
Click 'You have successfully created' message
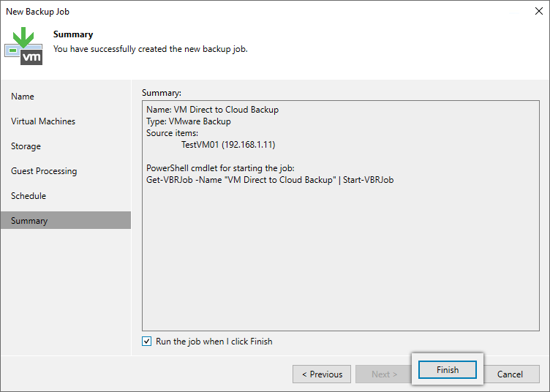click(150, 49)
